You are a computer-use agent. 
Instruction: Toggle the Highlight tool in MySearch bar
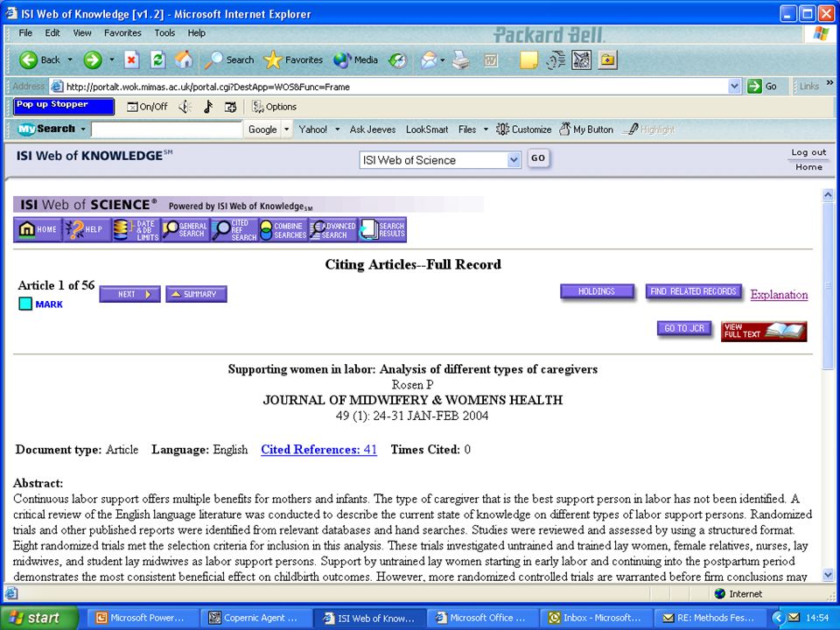coord(651,129)
